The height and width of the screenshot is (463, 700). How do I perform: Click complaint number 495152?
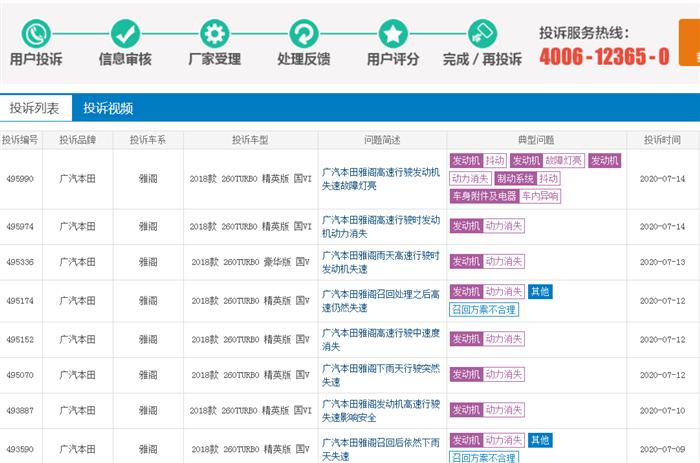pyautogui.click(x=20, y=339)
